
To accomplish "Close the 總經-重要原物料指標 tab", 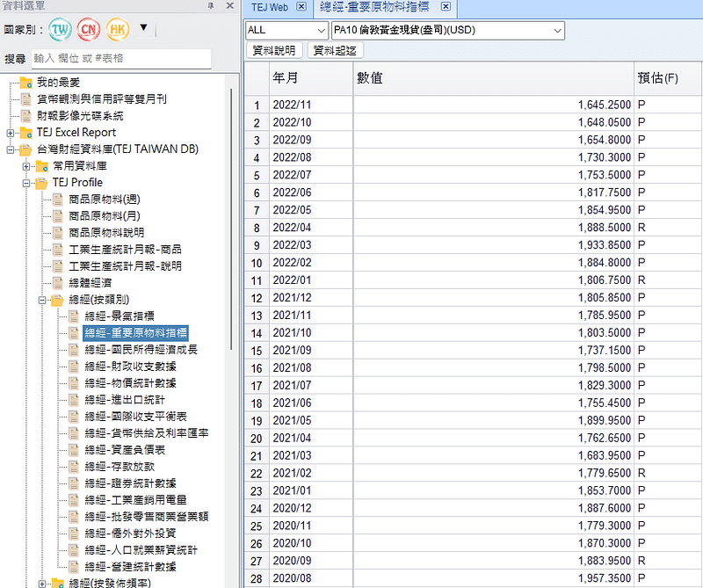I will point(446,7).
